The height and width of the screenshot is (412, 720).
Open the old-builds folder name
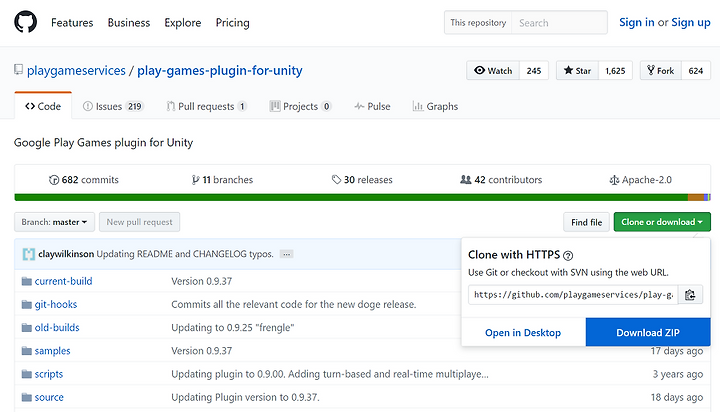click(57, 327)
